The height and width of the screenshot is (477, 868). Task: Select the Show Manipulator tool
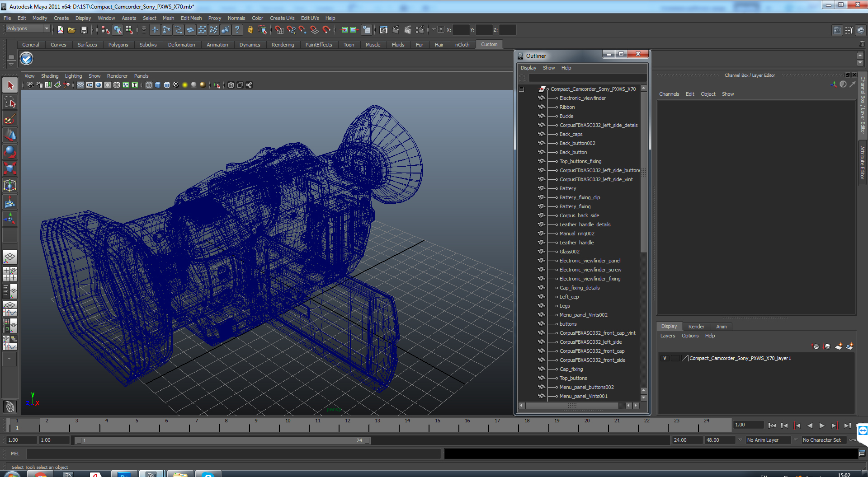coord(10,219)
